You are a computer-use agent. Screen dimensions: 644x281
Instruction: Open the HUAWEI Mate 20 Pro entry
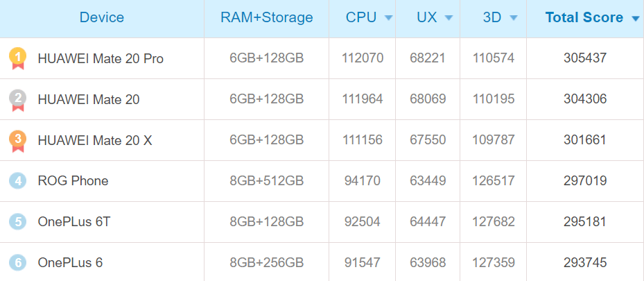tap(101, 59)
